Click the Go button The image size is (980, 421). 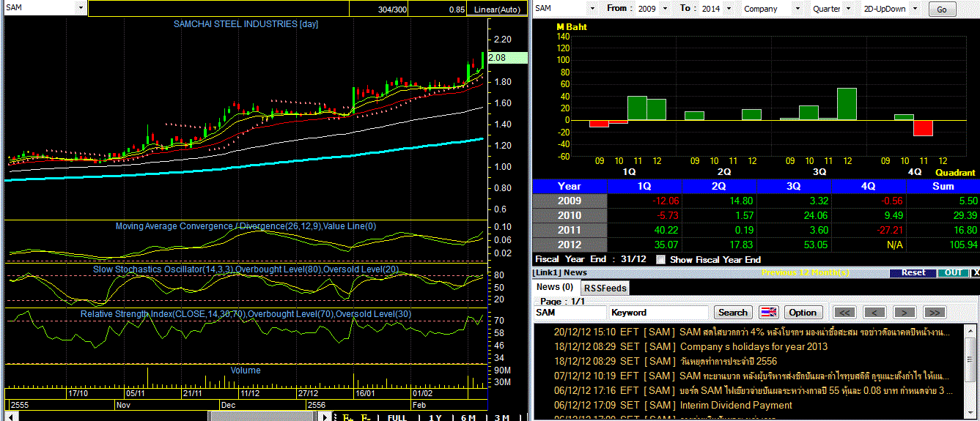tap(942, 10)
